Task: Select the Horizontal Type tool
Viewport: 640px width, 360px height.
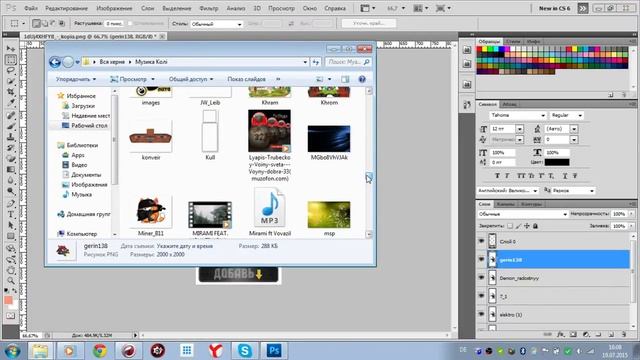Action: pos(11,214)
